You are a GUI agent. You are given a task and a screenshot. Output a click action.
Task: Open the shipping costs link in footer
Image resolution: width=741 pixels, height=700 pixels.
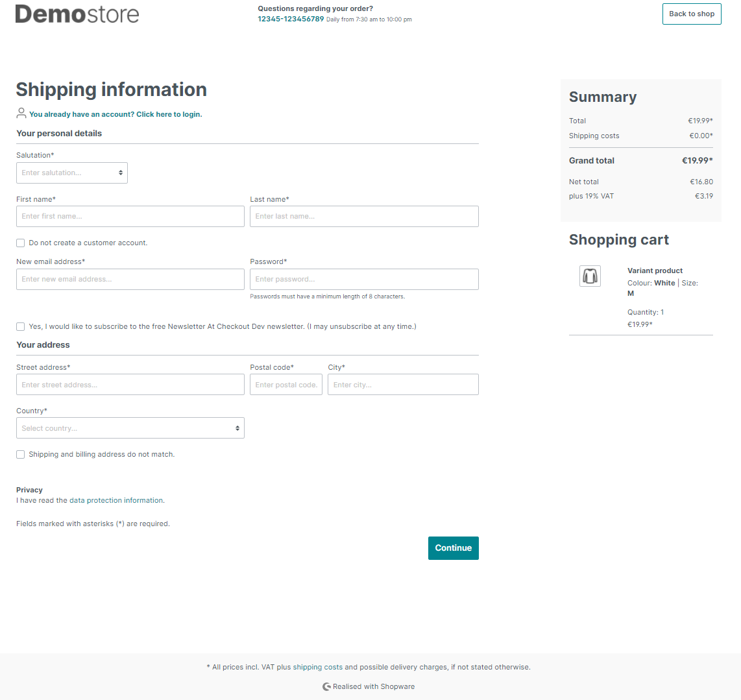point(317,667)
